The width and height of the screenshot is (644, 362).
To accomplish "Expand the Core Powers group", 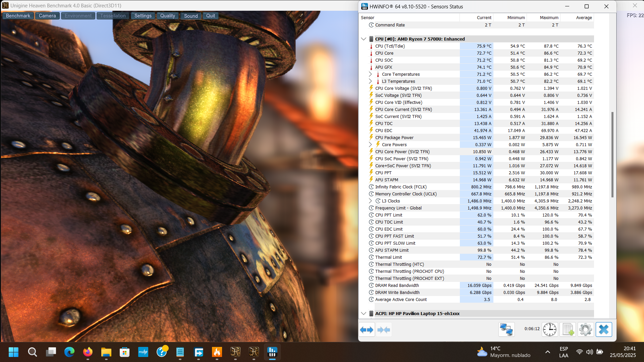I will pos(370,144).
